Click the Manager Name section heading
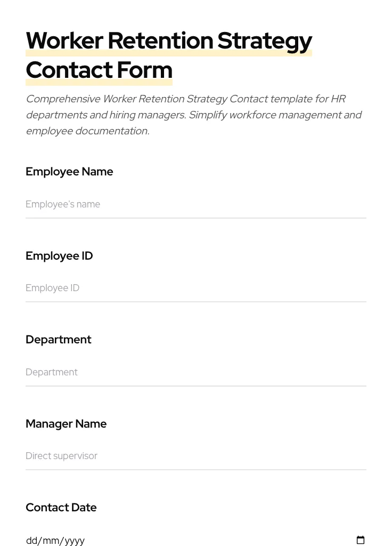The height and width of the screenshot is (546, 392). (66, 424)
